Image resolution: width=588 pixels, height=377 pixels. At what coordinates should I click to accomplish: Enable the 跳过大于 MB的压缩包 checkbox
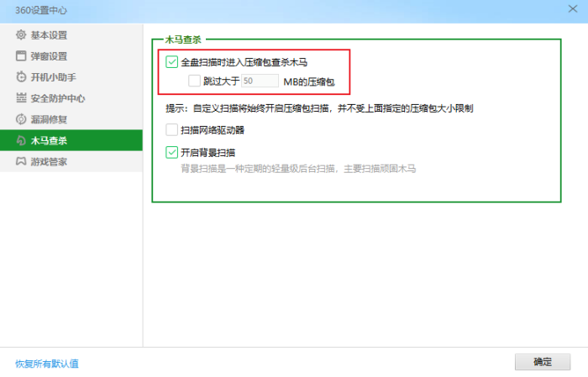click(194, 81)
